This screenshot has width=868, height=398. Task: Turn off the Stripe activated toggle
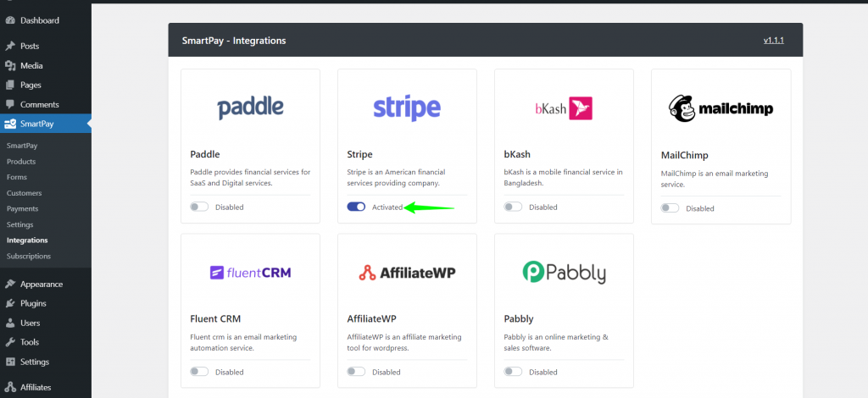[357, 207]
